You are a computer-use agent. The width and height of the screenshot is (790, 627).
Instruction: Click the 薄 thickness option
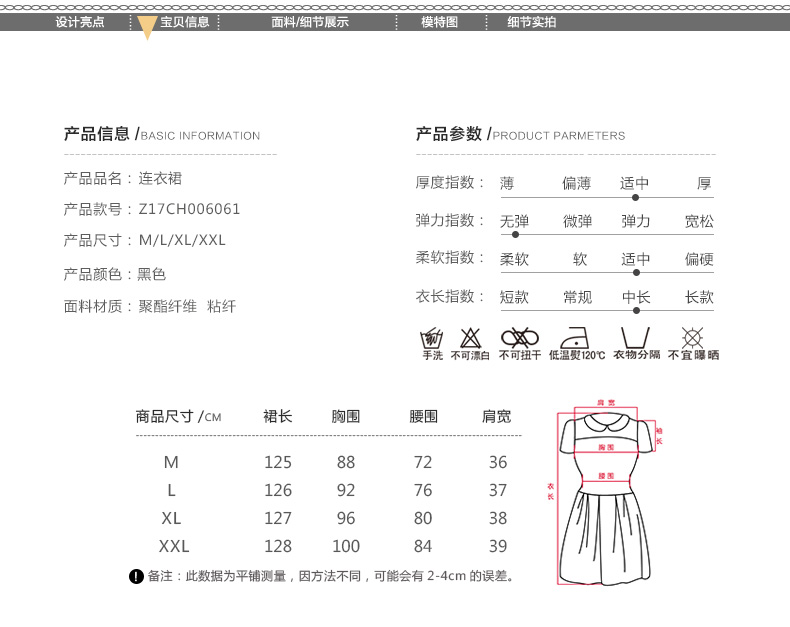coord(507,183)
